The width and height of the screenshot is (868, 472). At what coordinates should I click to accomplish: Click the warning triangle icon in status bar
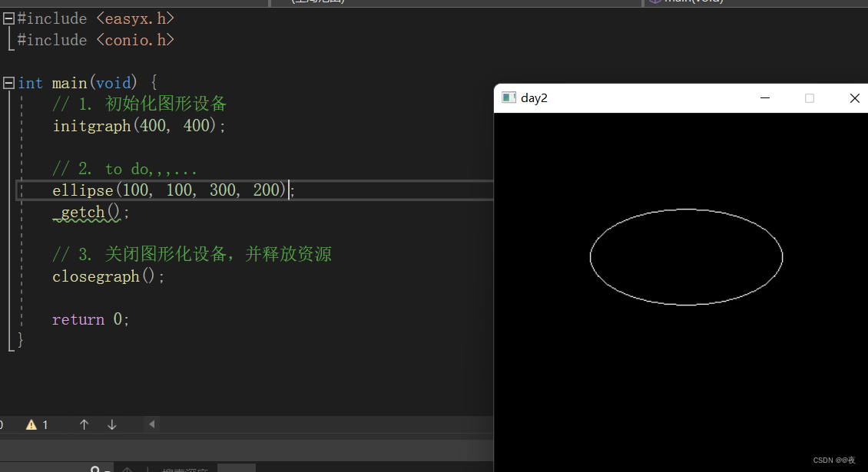31,424
